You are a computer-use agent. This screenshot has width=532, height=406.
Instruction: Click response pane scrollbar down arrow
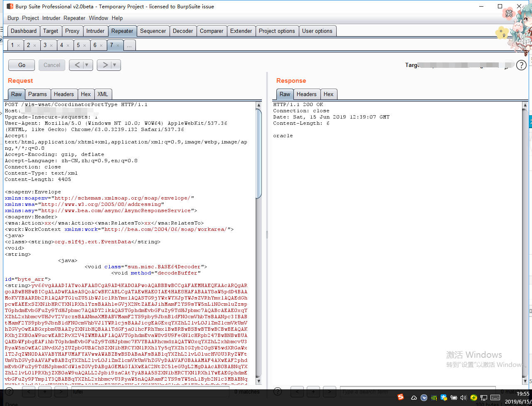(x=525, y=381)
